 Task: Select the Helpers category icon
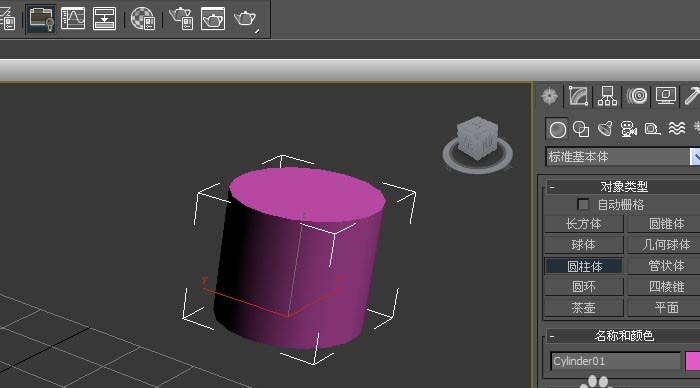pos(652,129)
